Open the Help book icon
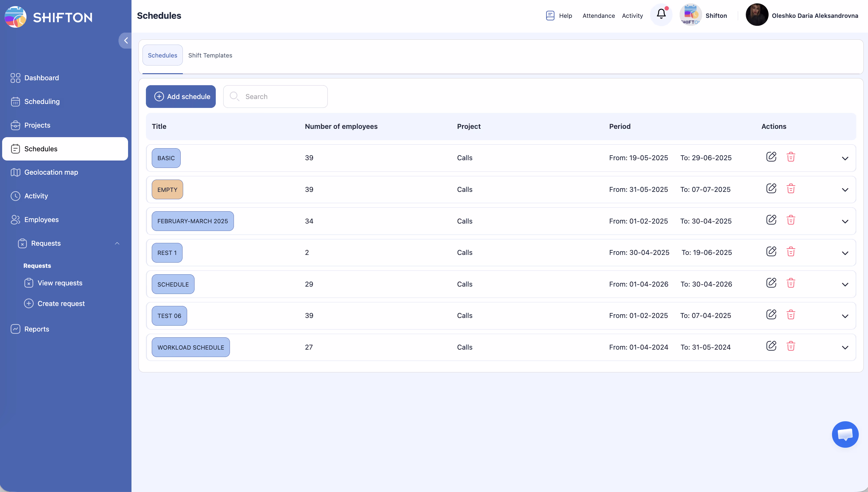The width and height of the screenshot is (868, 492). pyautogui.click(x=550, y=16)
